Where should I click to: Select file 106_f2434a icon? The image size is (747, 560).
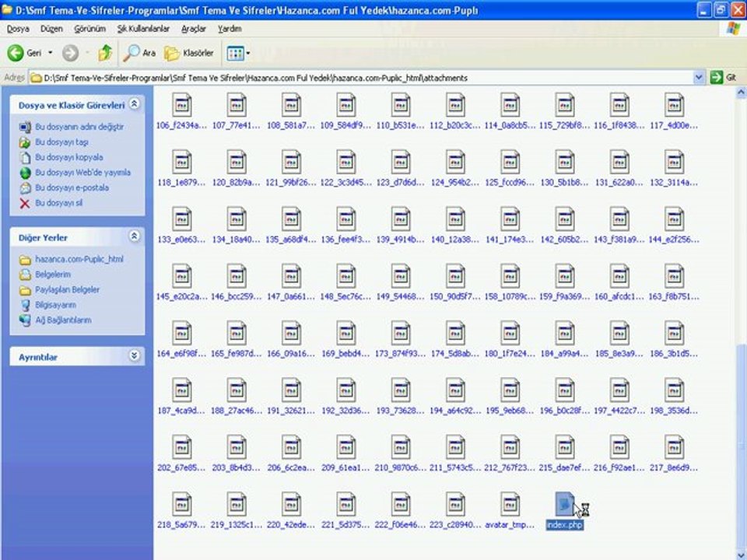pyautogui.click(x=181, y=105)
